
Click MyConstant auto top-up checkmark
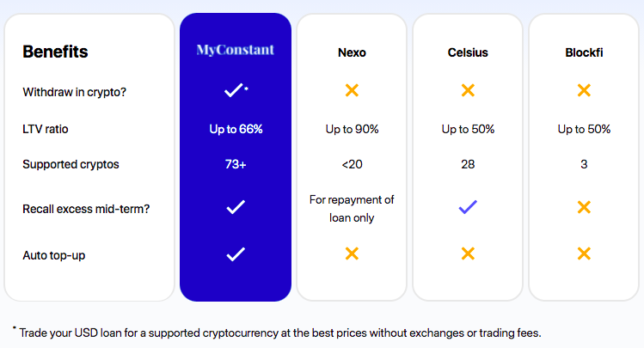236,254
